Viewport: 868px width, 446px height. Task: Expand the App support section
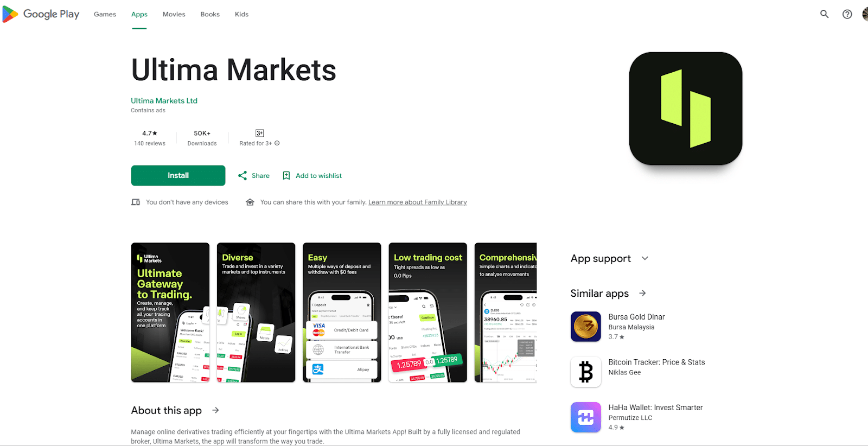644,258
